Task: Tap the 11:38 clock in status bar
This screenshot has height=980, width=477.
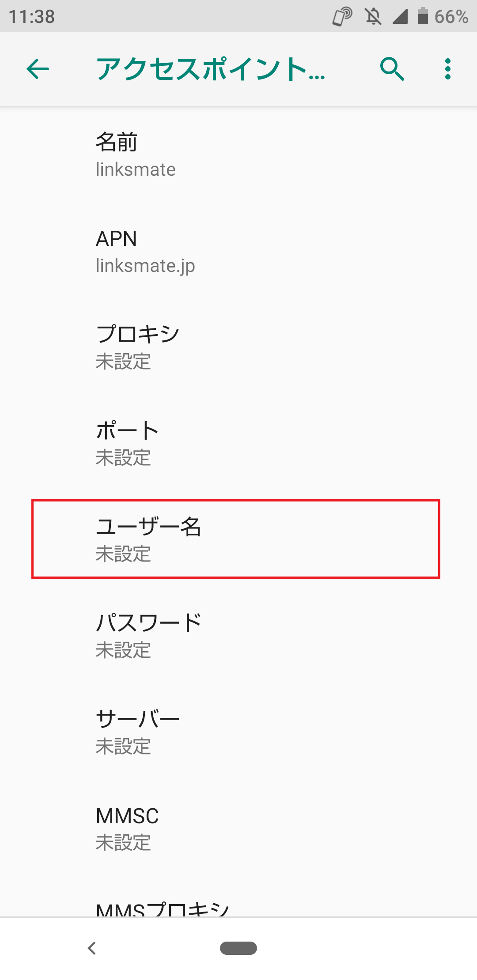Action: pos(32,17)
